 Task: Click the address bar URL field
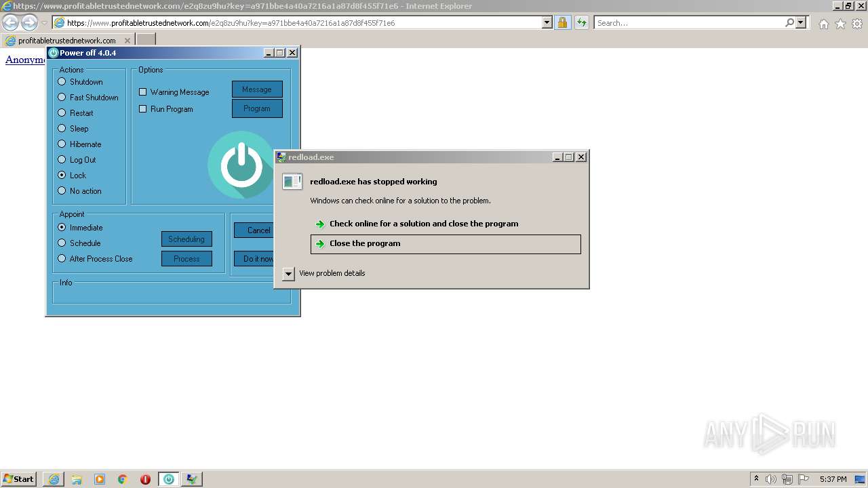click(x=304, y=22)
